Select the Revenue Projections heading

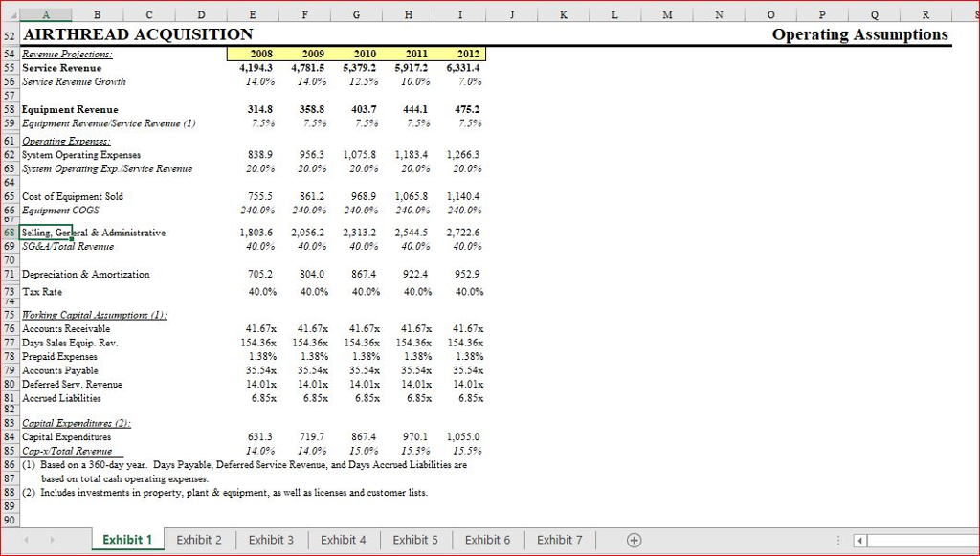point(68,55)
